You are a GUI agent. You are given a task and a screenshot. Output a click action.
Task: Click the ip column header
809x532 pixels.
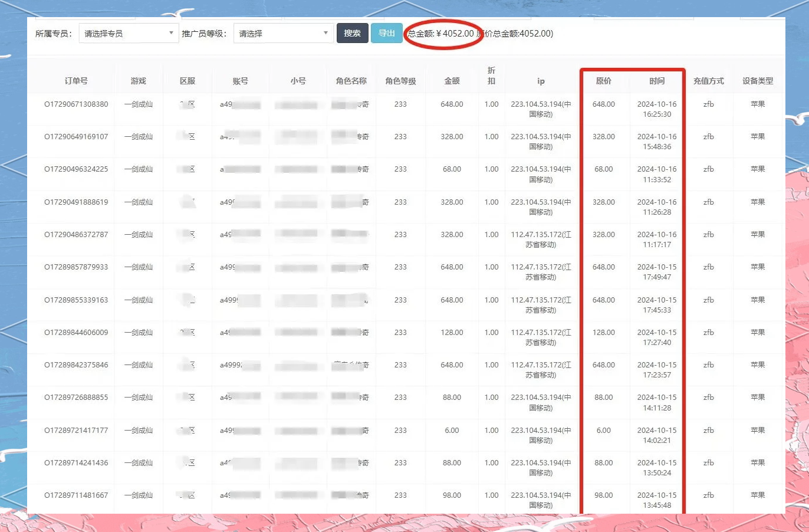[x=541, y=81]
